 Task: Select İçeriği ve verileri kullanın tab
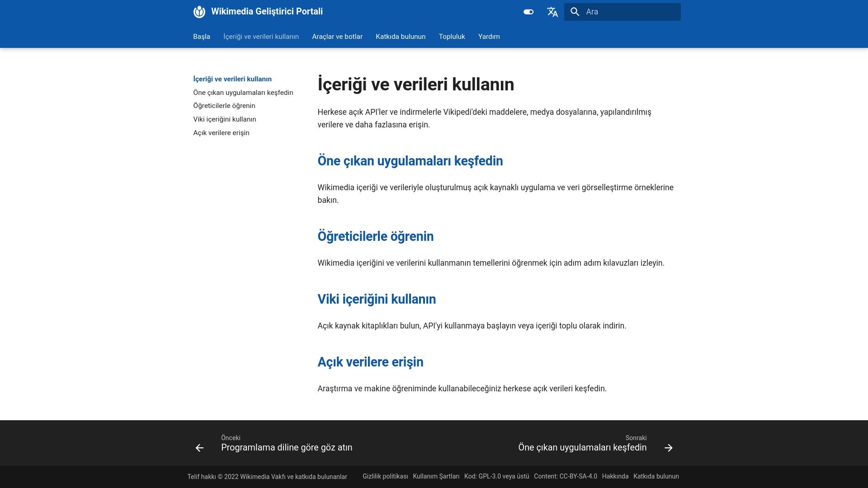(x=261, y=37)
